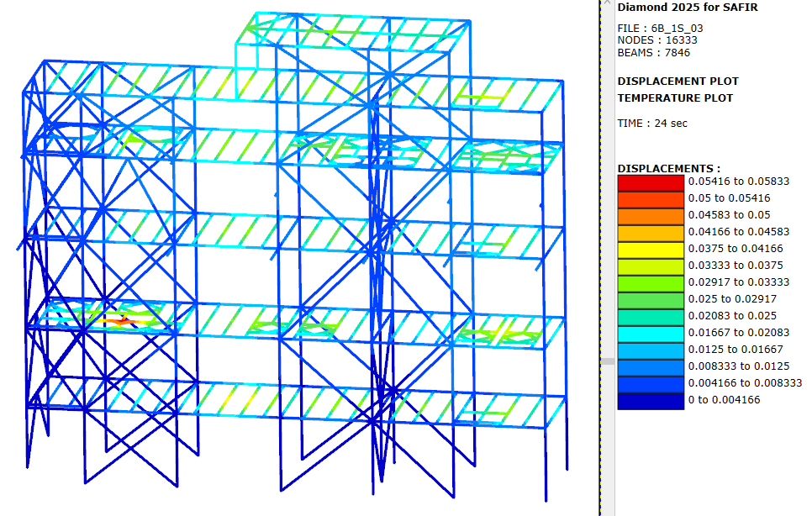Click the 0.0125 to 0.01667 legend label text
Screen dimensions: 812x516
(x=729, y=350)
